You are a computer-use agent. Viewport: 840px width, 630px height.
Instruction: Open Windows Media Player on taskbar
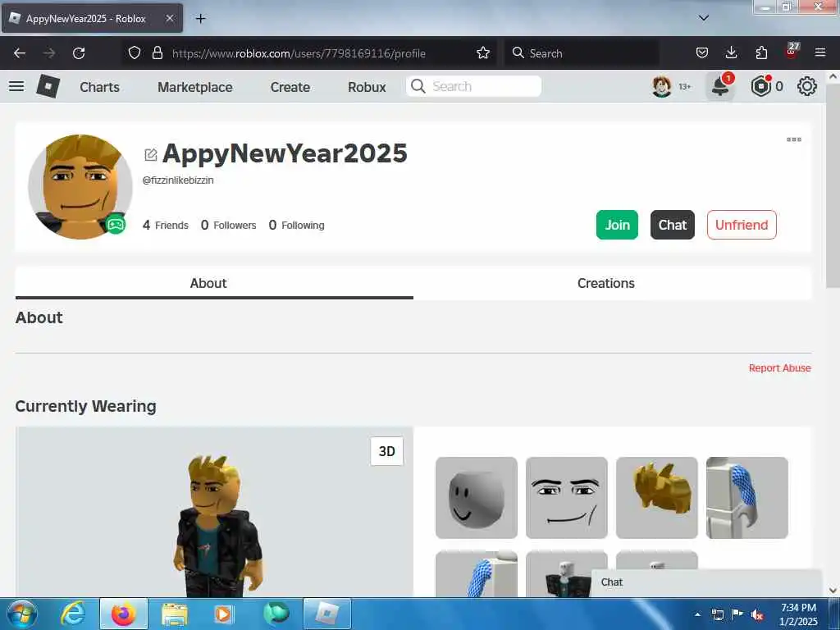[x=223, y=614]
